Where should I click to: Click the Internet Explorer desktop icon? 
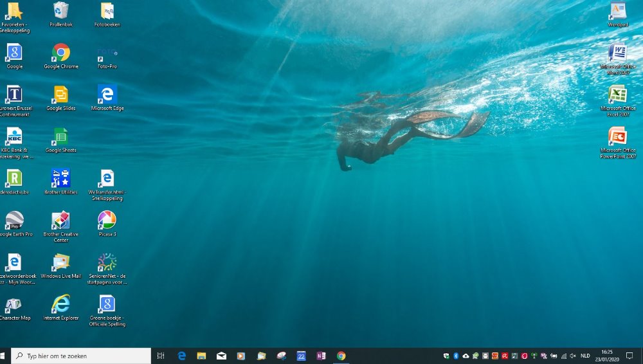point(61,304)
